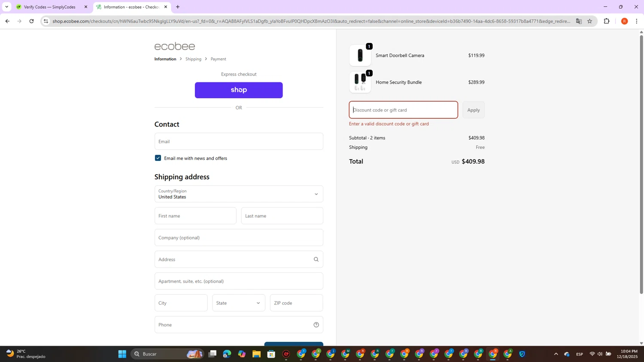Open the Wi-Fi network tray icon
This screenshot has height=362, width=644.
(x=592, y=354)
